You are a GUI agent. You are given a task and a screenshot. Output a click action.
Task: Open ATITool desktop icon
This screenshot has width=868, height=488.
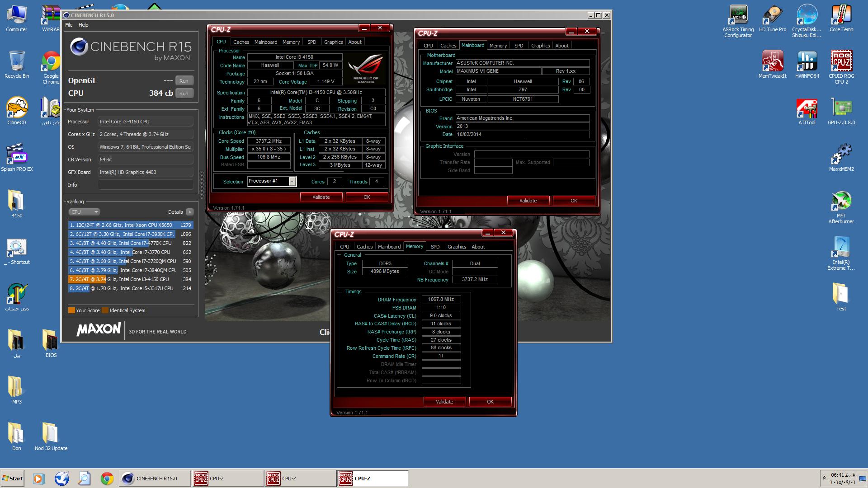807,111
